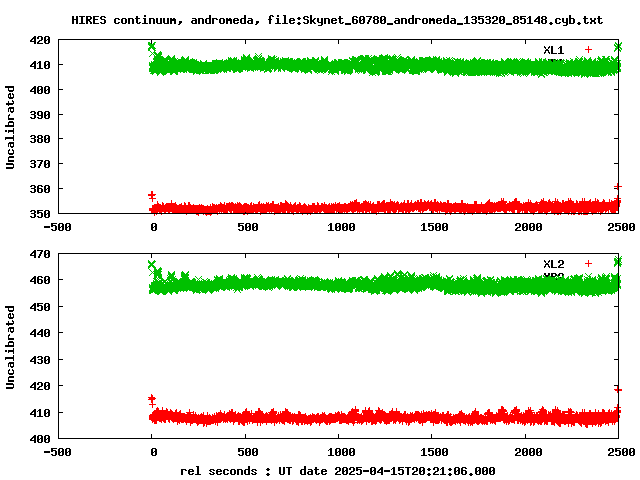Screen dimensions: 640x480
Task: Select the y-axis tick value 450
Action: pyautogui.click(x=40, y=307)
